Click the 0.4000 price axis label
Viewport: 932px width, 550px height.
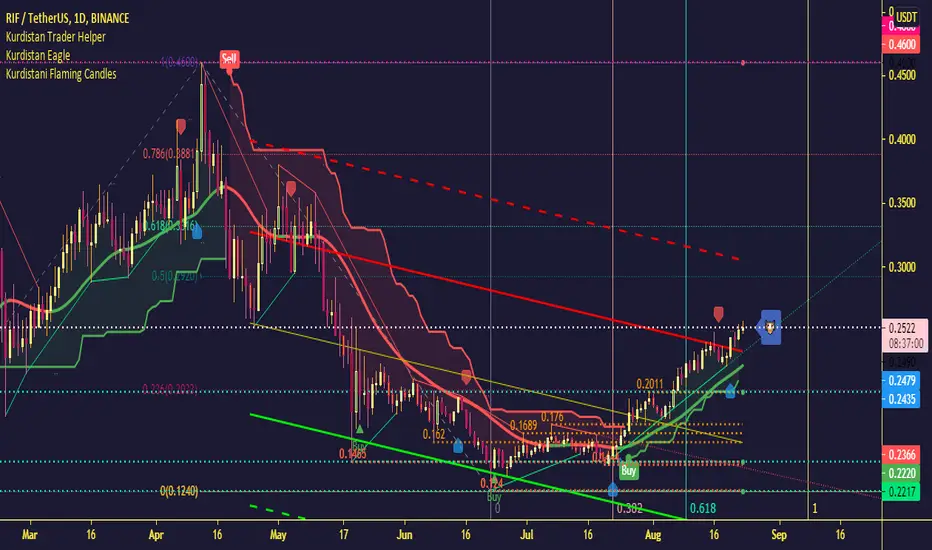(x=902, y=139)
